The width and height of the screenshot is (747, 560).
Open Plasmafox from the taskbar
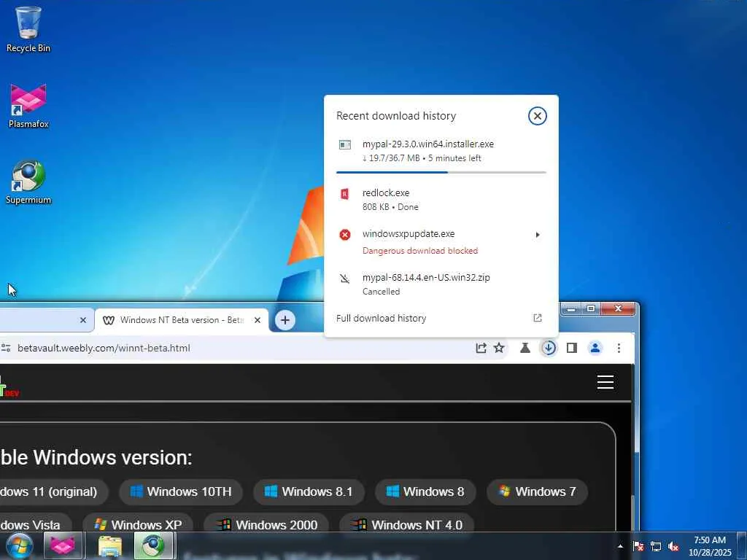tap(63, 545)
